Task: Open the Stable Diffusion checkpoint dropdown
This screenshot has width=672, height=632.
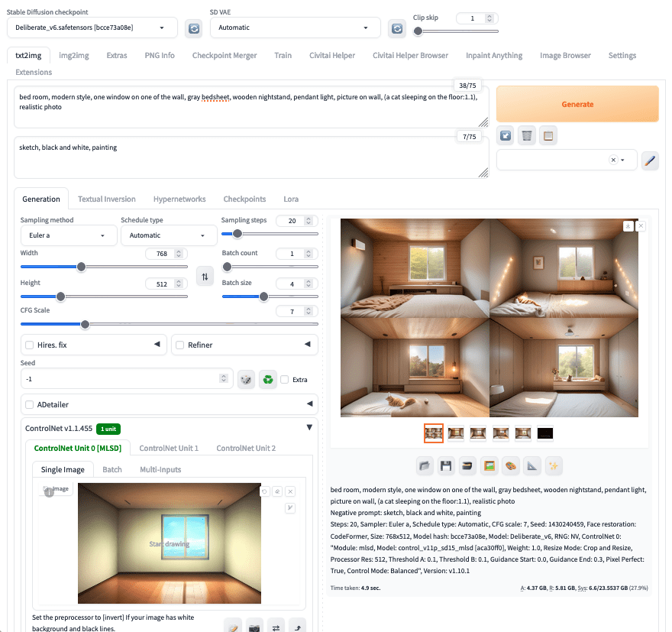Action: pyautogui.click(x=92, y=28)
